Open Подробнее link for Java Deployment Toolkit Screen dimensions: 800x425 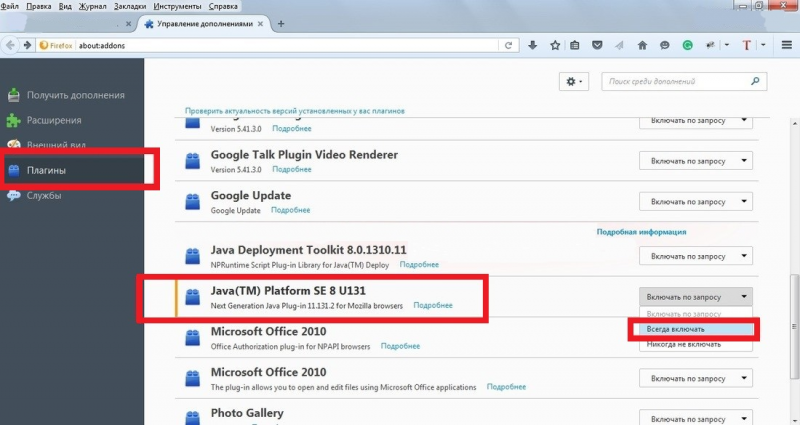(x=419, y=265)
